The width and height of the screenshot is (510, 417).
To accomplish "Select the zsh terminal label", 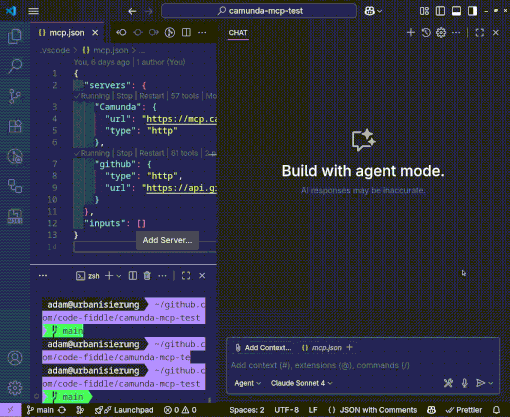I will [x=88, y=276].
